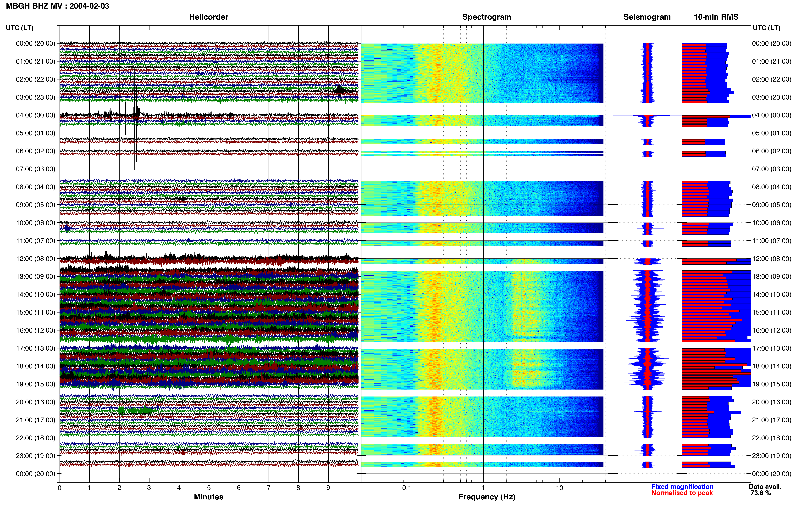Click the UTC (LT) label beside the 10-min RMS

(766, 28)
